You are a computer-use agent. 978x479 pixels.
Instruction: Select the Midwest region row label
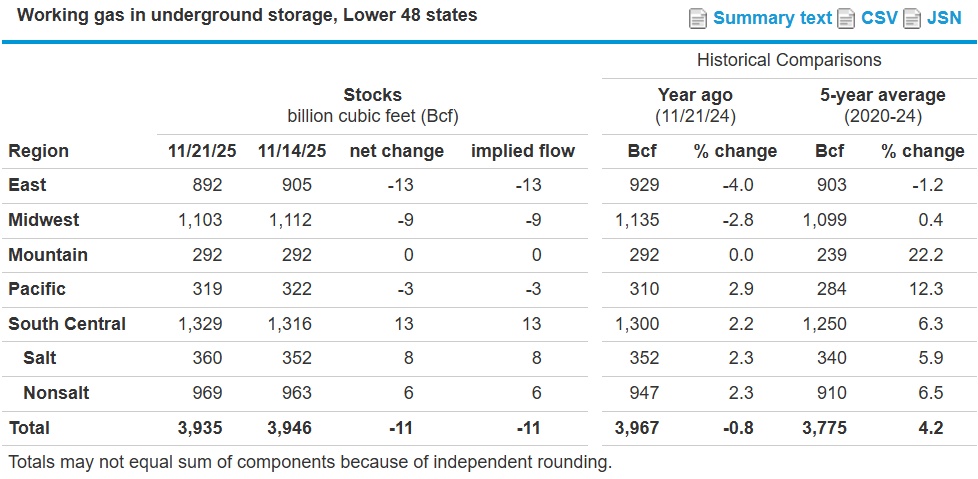(43, 220)
